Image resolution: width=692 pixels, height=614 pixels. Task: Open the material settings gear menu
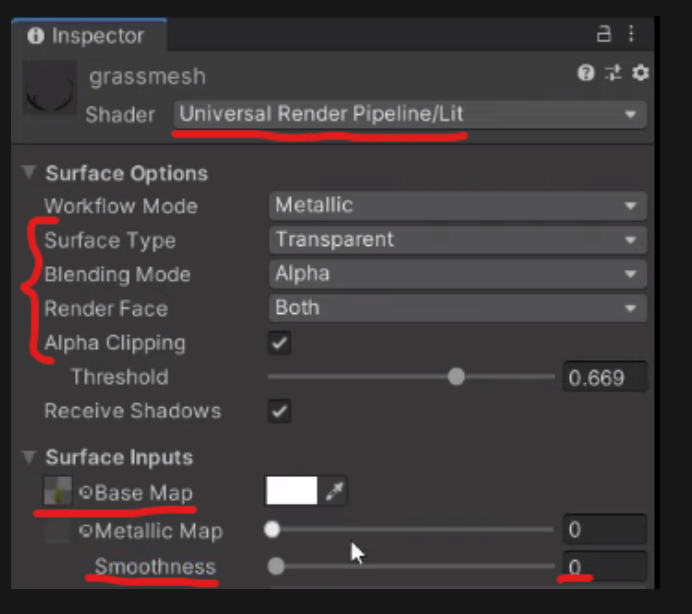pos(640,73)
